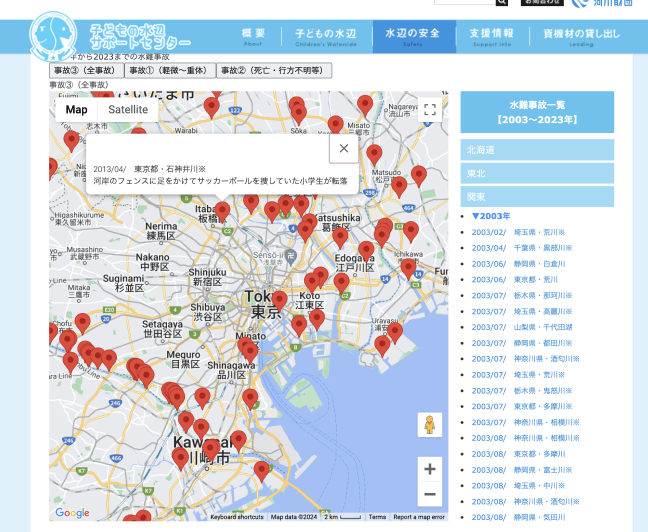Open the 資機材の貸し出し Lending menu
The height and width of the screenshot is (532, 648).
(x=581, y=36)
